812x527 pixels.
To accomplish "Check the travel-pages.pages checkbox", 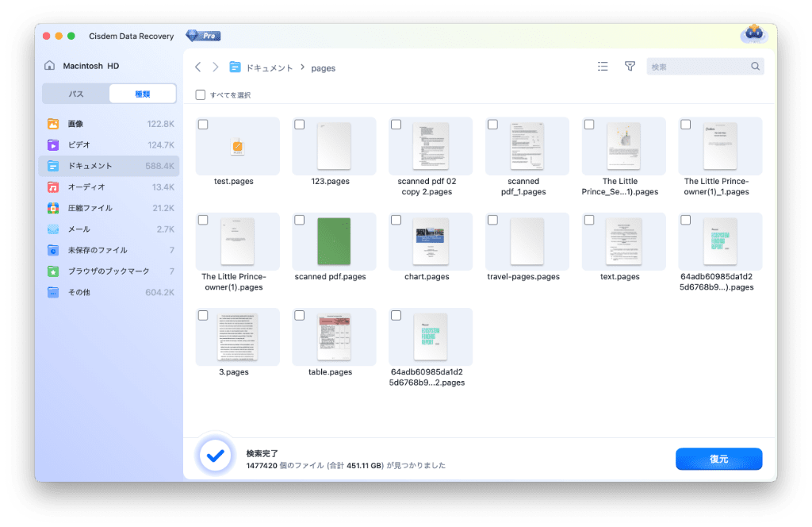I will pos(492,220).
